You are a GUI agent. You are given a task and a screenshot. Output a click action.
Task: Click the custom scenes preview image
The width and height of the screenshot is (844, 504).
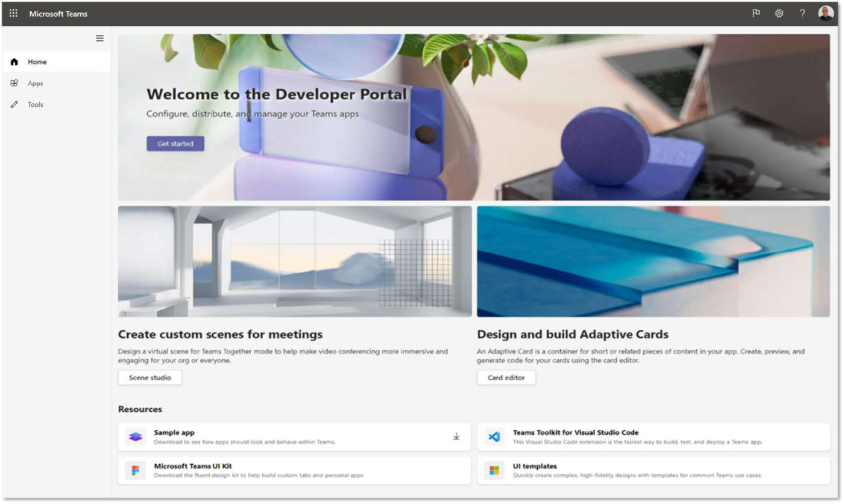click(295, 261)
